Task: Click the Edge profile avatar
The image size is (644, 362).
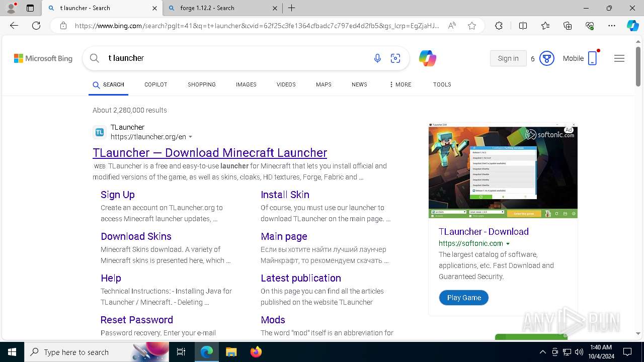Action: coord(11,8)
